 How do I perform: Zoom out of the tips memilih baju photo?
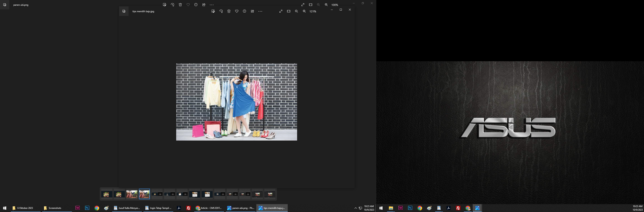coord(297,11)
